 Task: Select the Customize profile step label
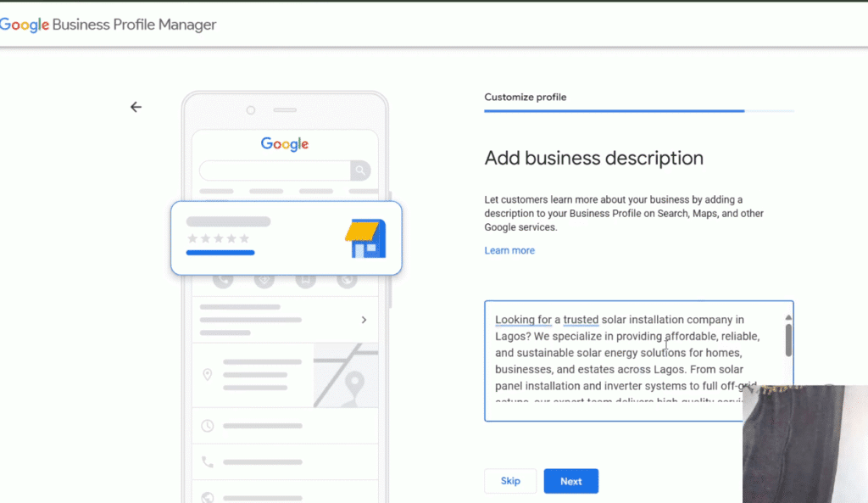click(525, 98)
